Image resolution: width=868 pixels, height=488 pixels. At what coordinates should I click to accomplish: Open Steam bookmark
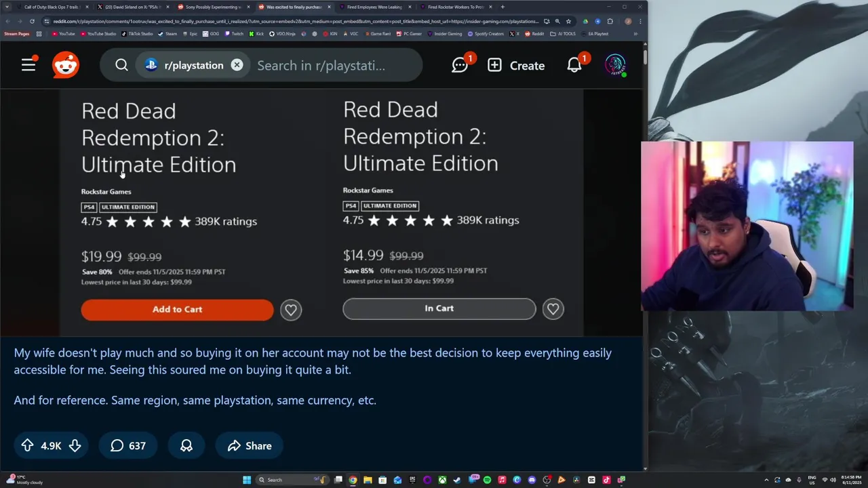tap(167, 34)
